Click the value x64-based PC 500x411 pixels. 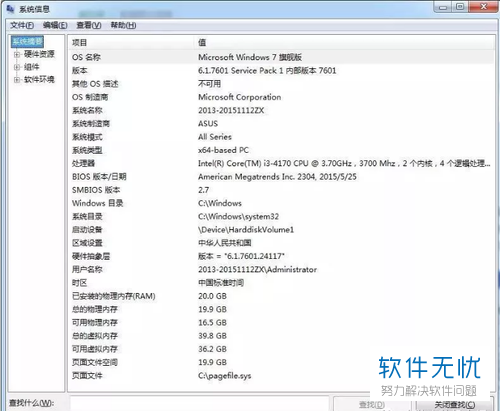pos(223,150)
